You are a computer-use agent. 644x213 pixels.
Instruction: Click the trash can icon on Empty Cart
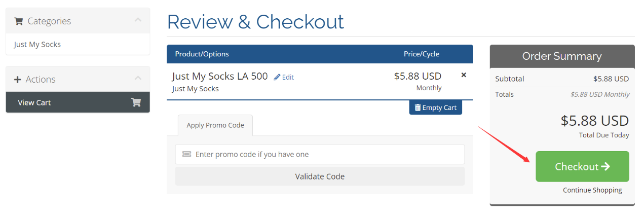coord(418,108)
